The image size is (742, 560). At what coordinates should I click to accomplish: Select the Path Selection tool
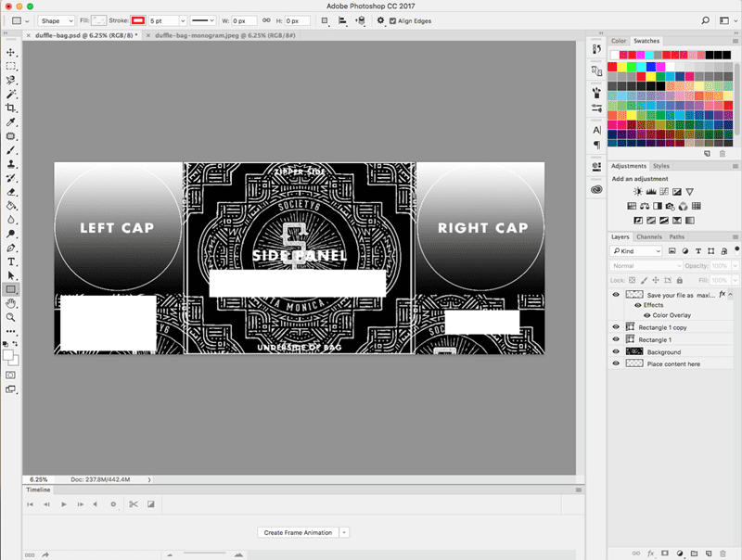pyautogui.click(x=11, y=275)
